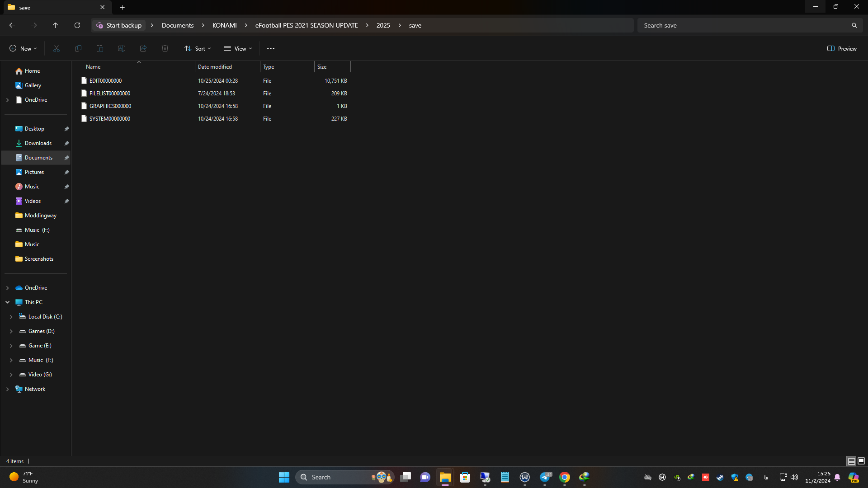Click the Cut scissors icon
Image resolution: width=868 pixels, height=488 pixels.
57,48
